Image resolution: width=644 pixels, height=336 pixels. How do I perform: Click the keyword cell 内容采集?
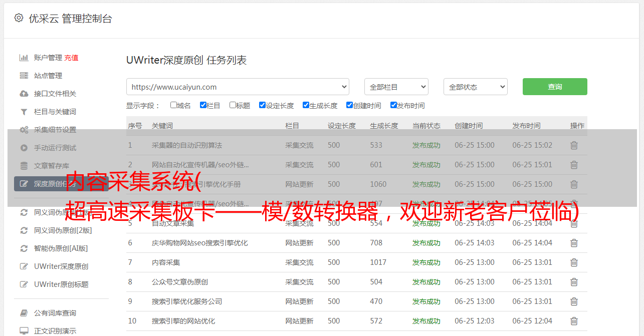pyautogui.click(x=166, y=262)
